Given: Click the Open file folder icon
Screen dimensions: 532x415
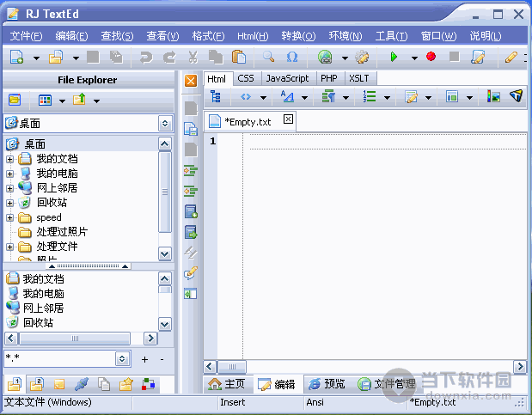Looking at the screenshot, I should (56, 57).
